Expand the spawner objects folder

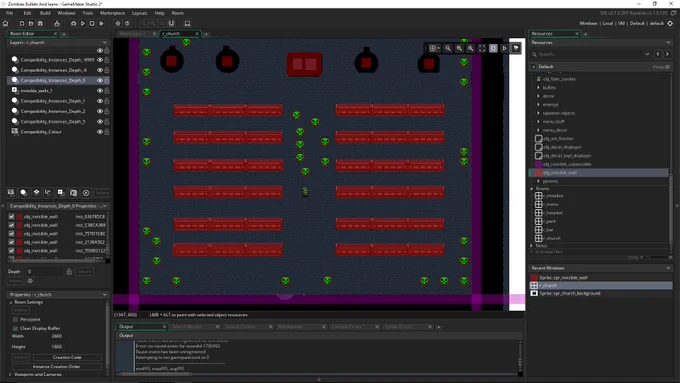[x=539, y=113]
